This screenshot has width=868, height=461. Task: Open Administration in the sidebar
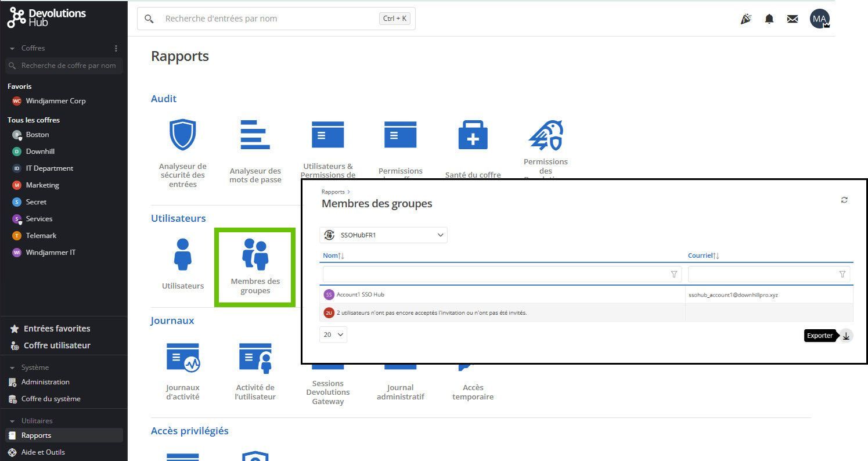(45, 382)
